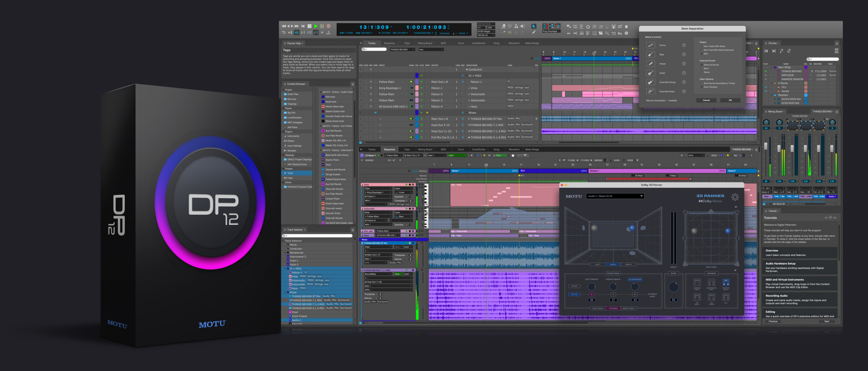Viewport: 868px width, 371px height.
Task: Choose the Center Back zone icon
Action: click(x=726, y=282)
